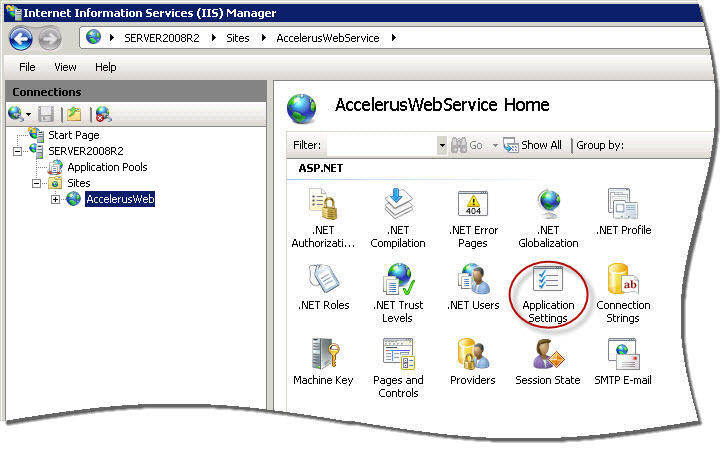The image size is (726, 449).
Task: Open .NET Authorization Rules feature
Action: pos(323,218)
